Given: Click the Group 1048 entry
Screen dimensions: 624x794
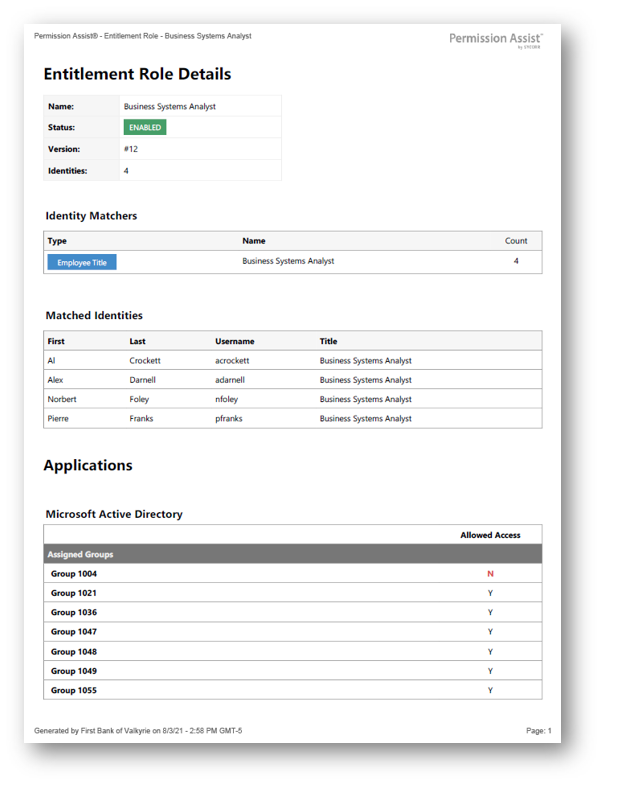Looking at the screenshot, I should [74, 651].
